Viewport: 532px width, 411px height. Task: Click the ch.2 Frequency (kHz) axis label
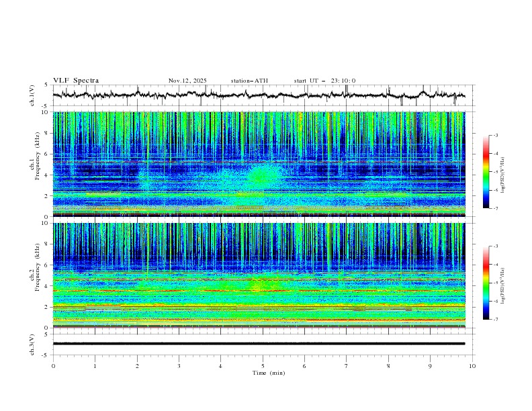pos(35,267)
